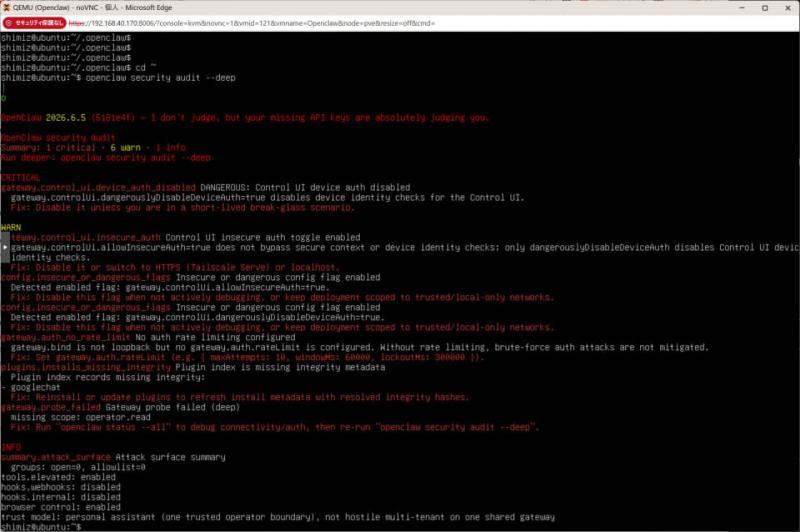This screenshot has height=532, width=800.
Task: Click 'plugins.installs_missing_integrity' check ID
Action: [86, 367]
